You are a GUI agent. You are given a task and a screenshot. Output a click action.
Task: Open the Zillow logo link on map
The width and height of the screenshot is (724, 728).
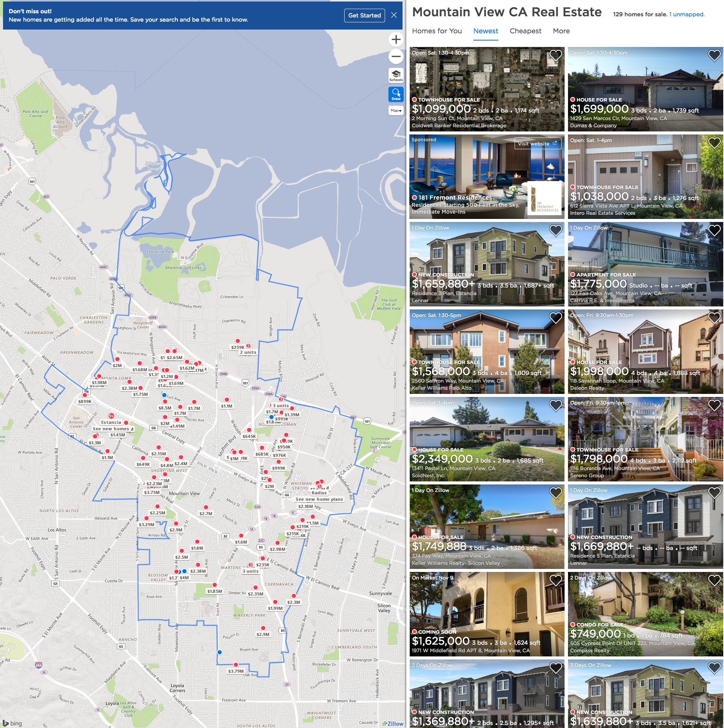tap(393, 723)
